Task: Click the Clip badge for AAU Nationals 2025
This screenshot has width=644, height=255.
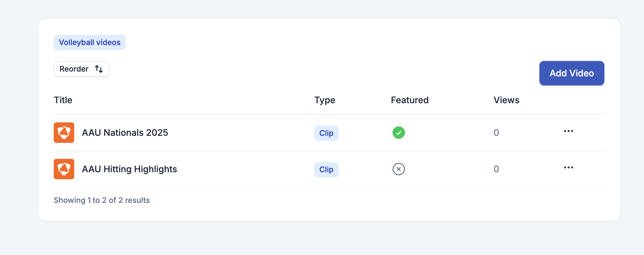Action: click(326, 133)
